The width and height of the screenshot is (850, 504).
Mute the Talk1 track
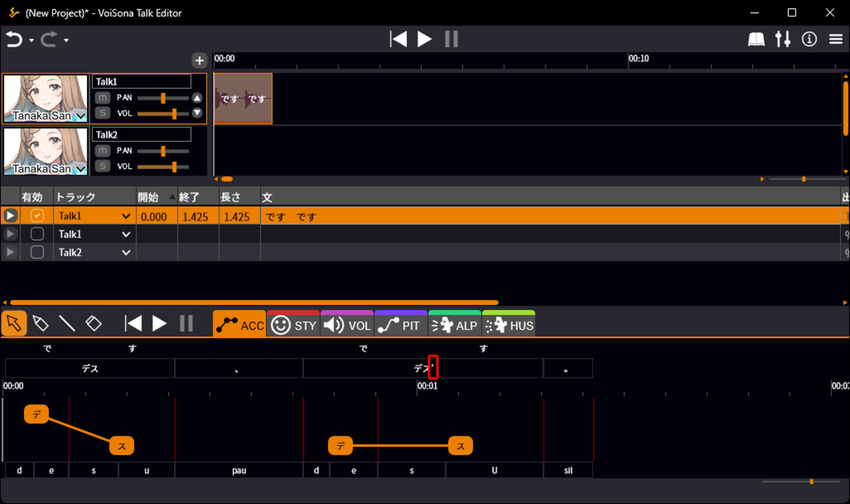(x=102, y=98)
